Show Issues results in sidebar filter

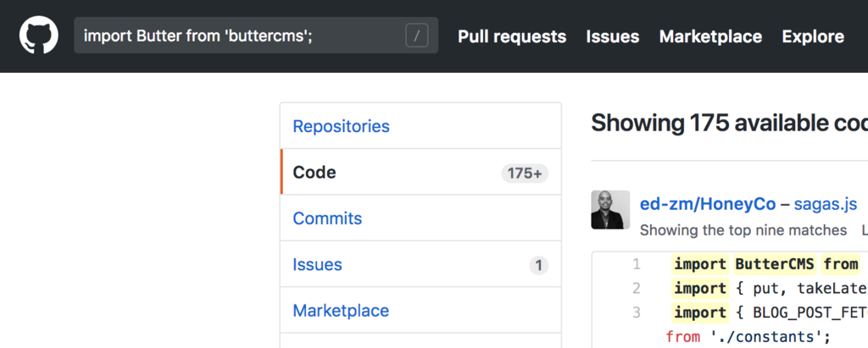pyautogui.click(x=421, y=264)
